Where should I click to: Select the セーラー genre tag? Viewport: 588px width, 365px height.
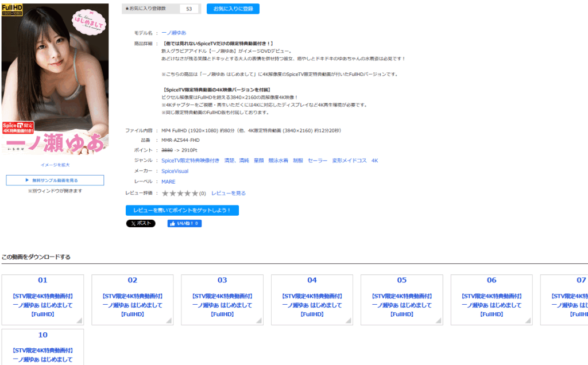[316, 161]
